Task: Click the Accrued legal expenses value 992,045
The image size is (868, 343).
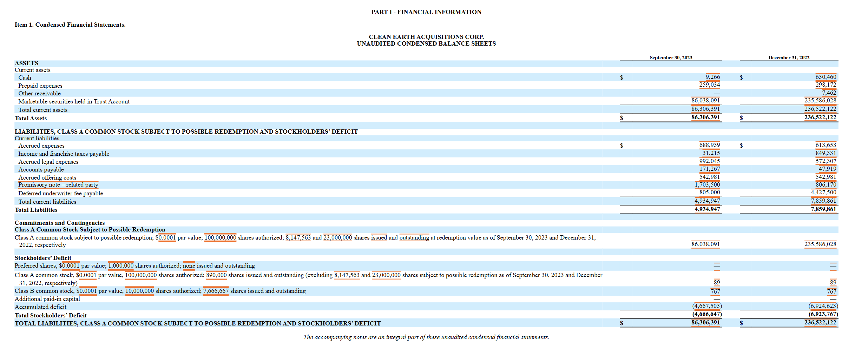Action: point(709,161)
